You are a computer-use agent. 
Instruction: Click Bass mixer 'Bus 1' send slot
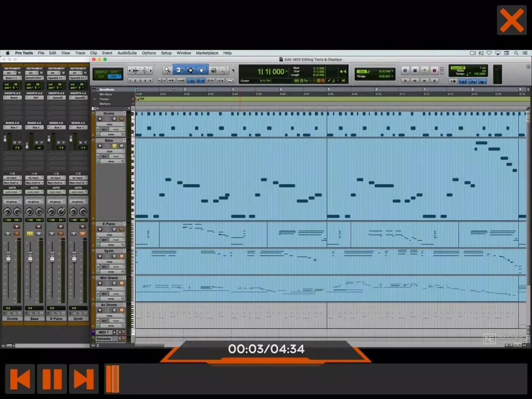click(34, 127)
